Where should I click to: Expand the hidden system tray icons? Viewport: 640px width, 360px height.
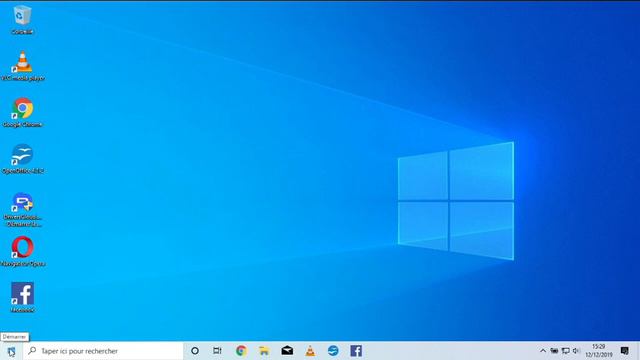click(543, 351)
